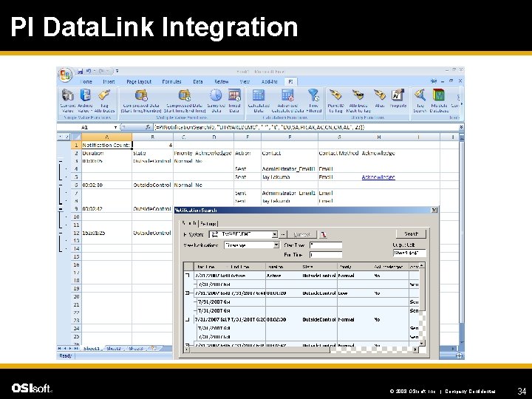Select the Archive Value function icon

(85, 95)
